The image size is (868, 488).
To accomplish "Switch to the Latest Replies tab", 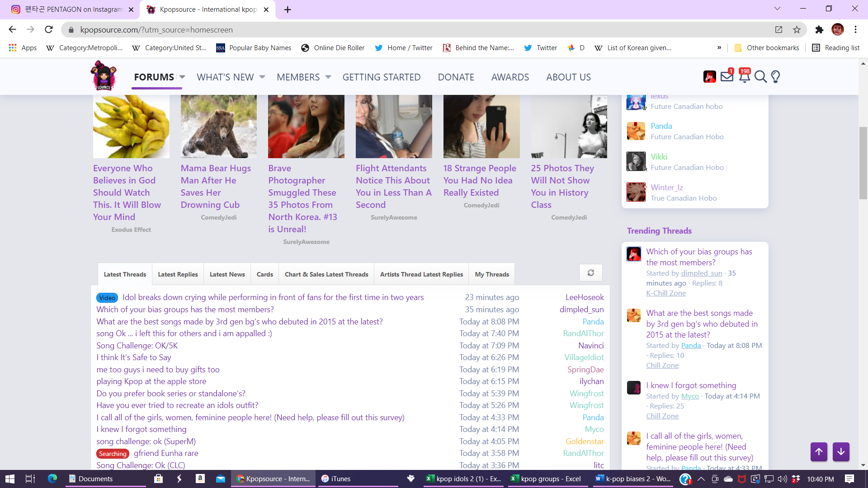I will (178, 274).
